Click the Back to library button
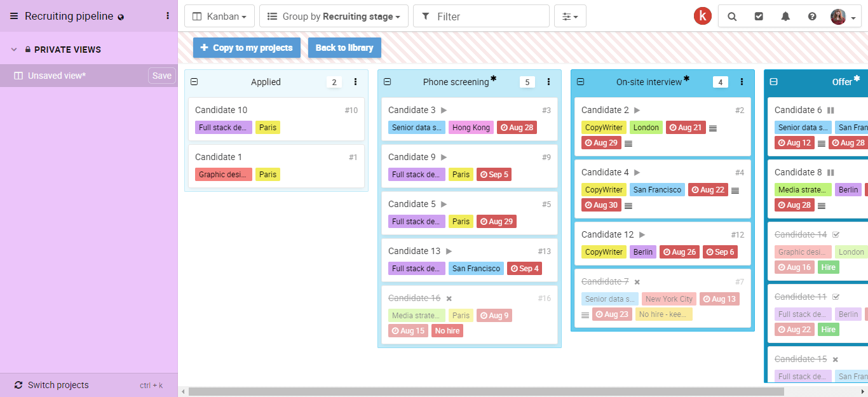 344,48
